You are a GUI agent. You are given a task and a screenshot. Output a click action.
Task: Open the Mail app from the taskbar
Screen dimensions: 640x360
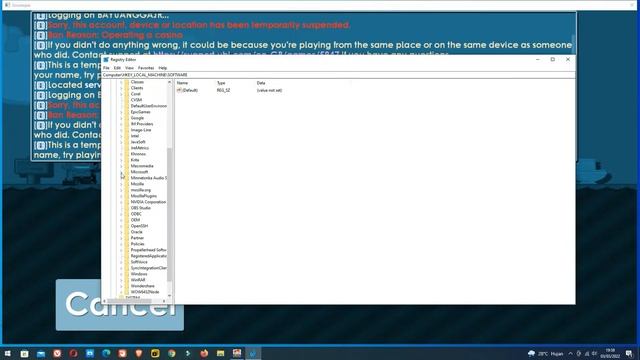pyautogui.click(x=41, y=353)
